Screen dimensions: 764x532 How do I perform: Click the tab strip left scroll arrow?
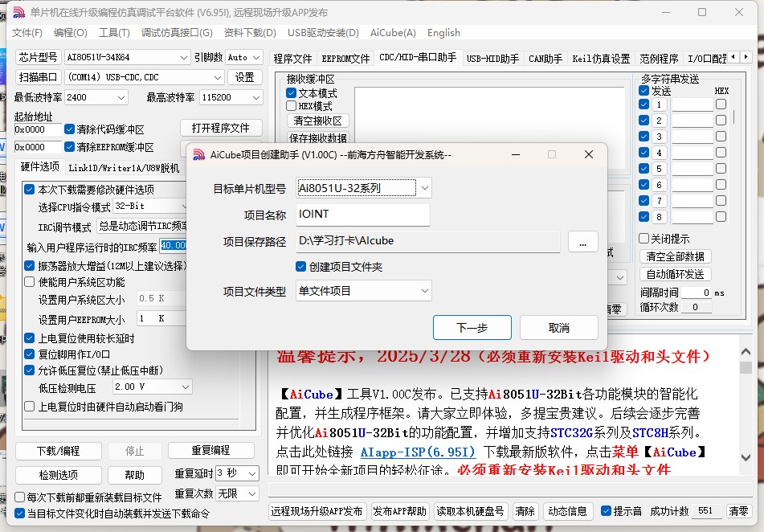(x=733, y=57)
